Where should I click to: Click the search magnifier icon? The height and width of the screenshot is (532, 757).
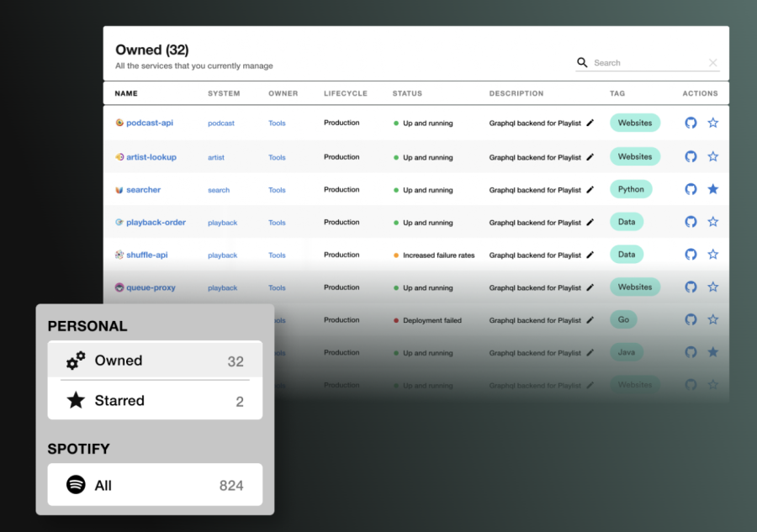pyautogui.click(x=582, y=63)
